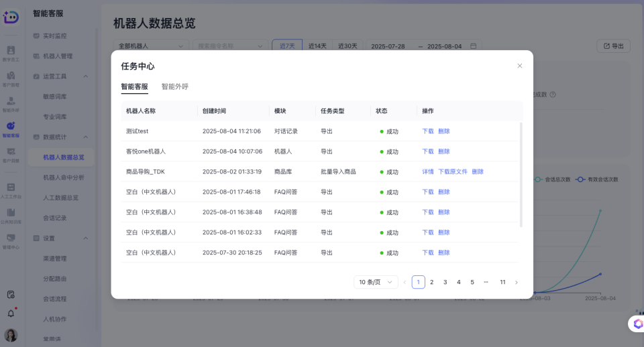Delete the 测试test task row
The height and width of the screenshot is (347, 644).
tap(443, 131)
